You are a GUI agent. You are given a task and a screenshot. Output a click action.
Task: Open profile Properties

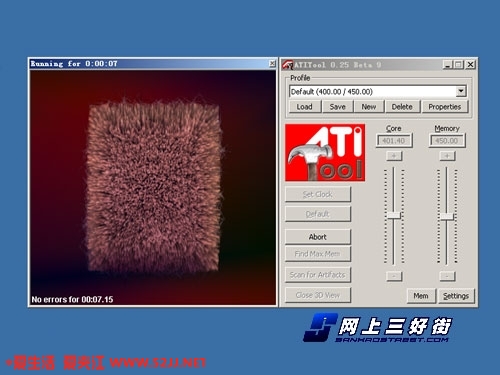pyautogui.click(x=445, y=107)
